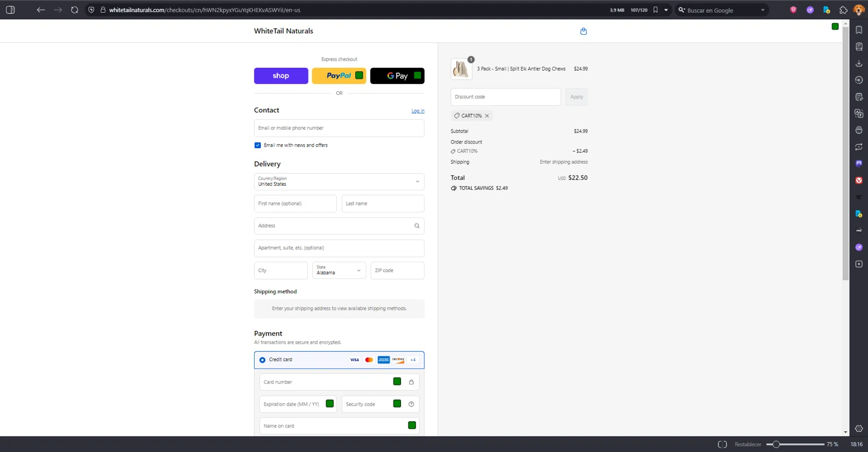Click the Split Elk Antler product thumbnail
The height and width of the screenshot is (452, 868).
[x=461, y=69]
